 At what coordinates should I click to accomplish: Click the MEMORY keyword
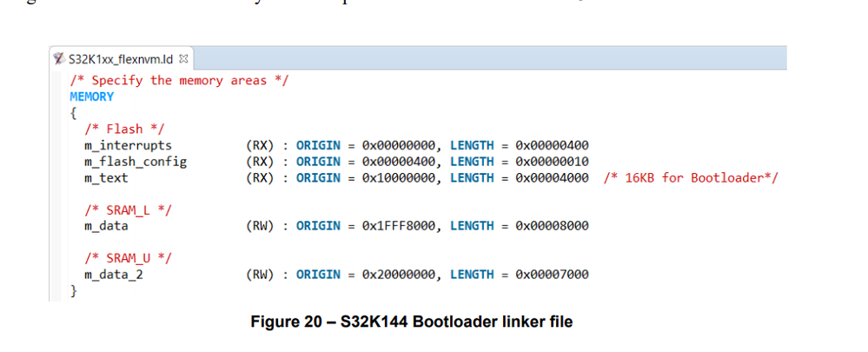(92, 96)
